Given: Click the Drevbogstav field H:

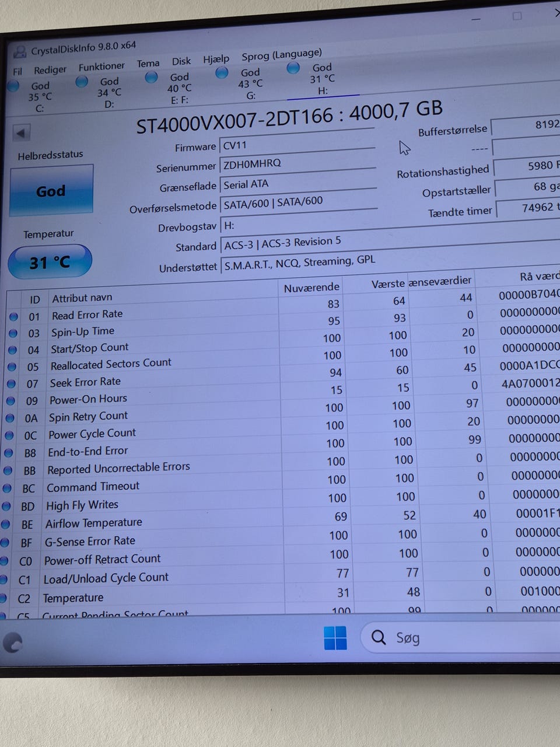Looking at the screenshot, I should click(x=299, y=222).
